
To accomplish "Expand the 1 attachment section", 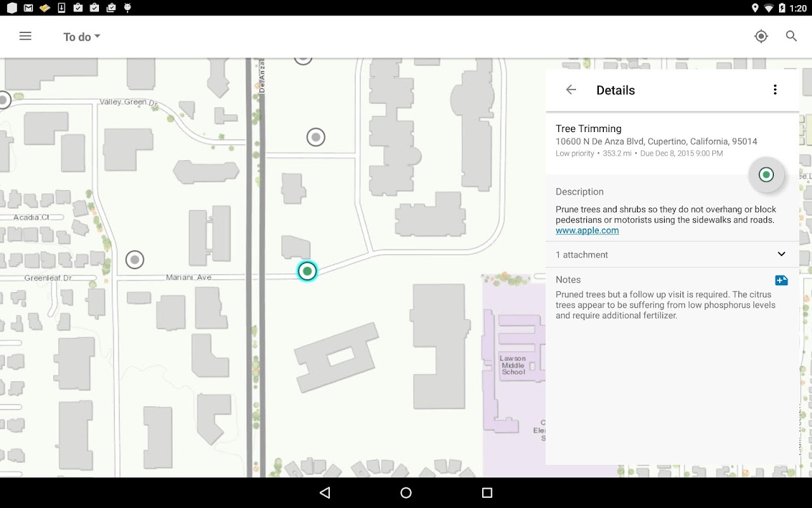I will click(x=672, y=254).
